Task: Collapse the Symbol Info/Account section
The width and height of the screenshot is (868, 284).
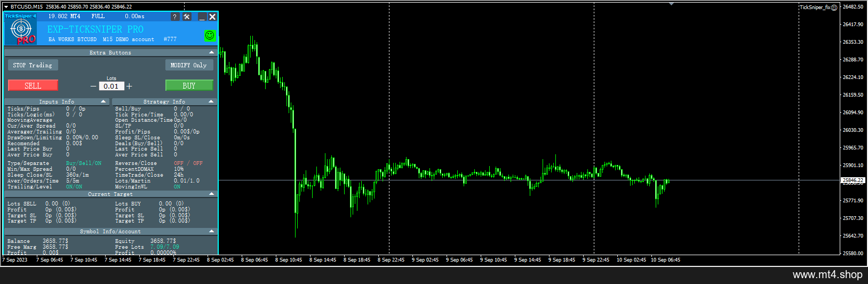Action: 212,231
